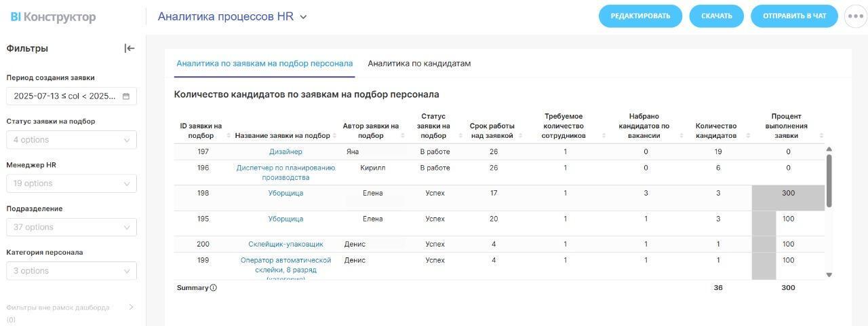The height and width of the screenshot is (326, 868).
Task: Sort by Требуемое количество сотрудников column
Action: click(604, 136)
